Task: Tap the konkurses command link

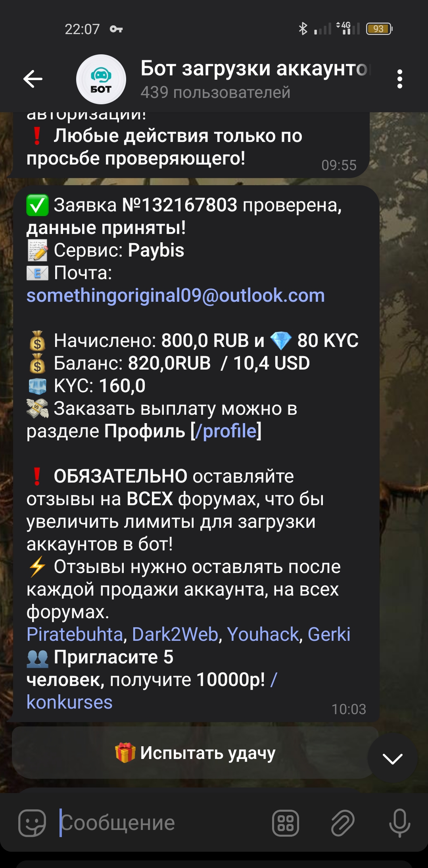Action: click(x=69, y=702)
